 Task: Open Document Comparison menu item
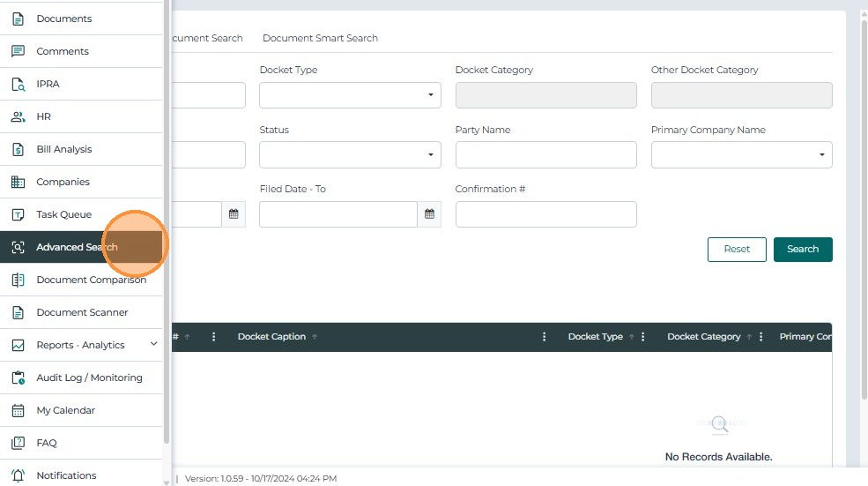[x=91, y=280]
